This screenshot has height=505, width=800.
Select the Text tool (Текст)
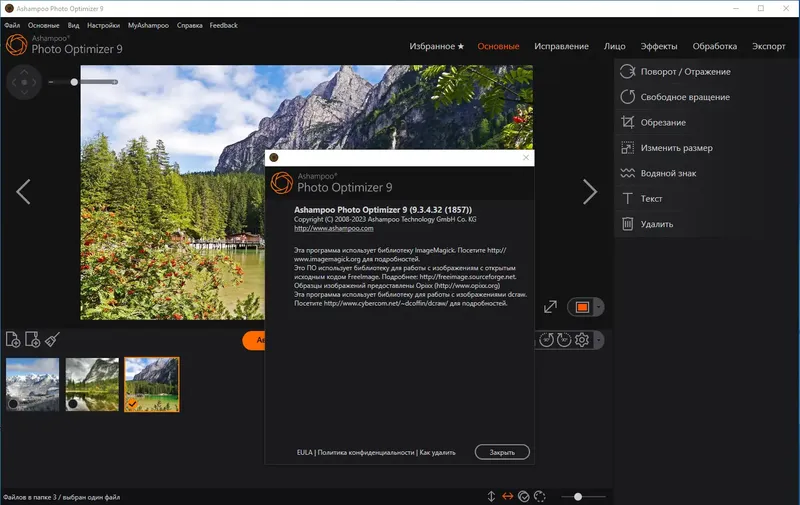pyautogui.click(x=641, y=199)
